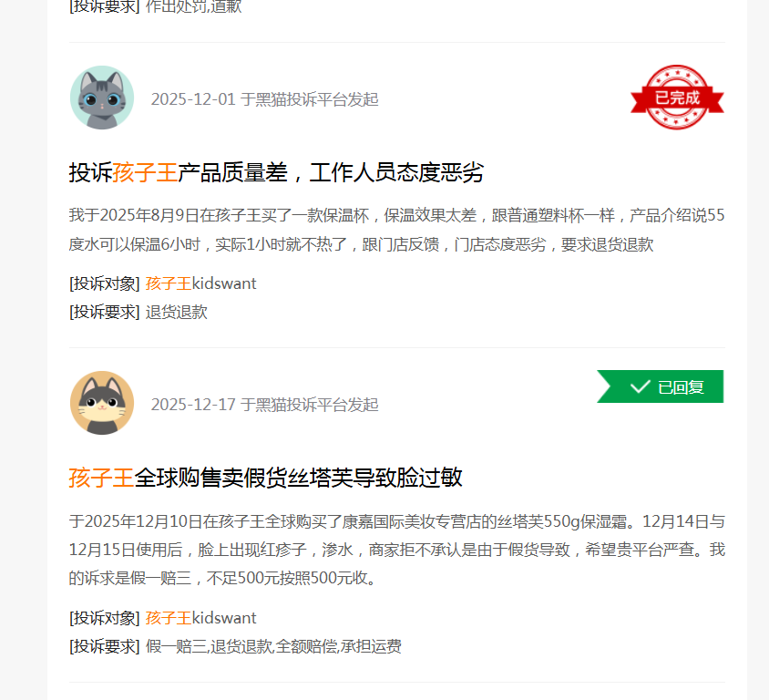Screen dimensions: 769x700
Task: Open complaint titled 投诉孩子王产品质量差
Action: pyautogui.click(x=276, y=172)
